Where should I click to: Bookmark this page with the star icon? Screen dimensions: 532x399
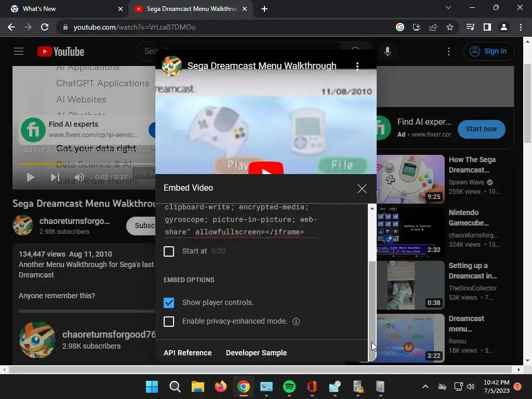[450, 27]
